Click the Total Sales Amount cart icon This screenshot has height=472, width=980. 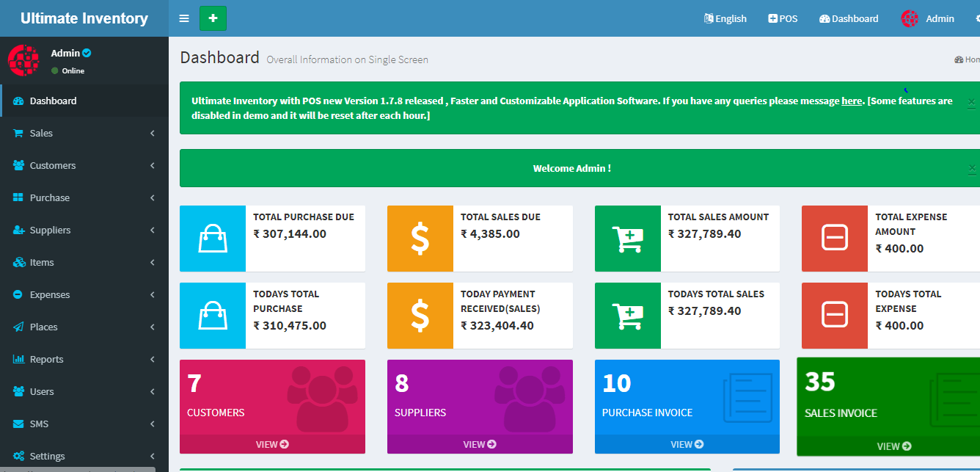tap(627, 238)
